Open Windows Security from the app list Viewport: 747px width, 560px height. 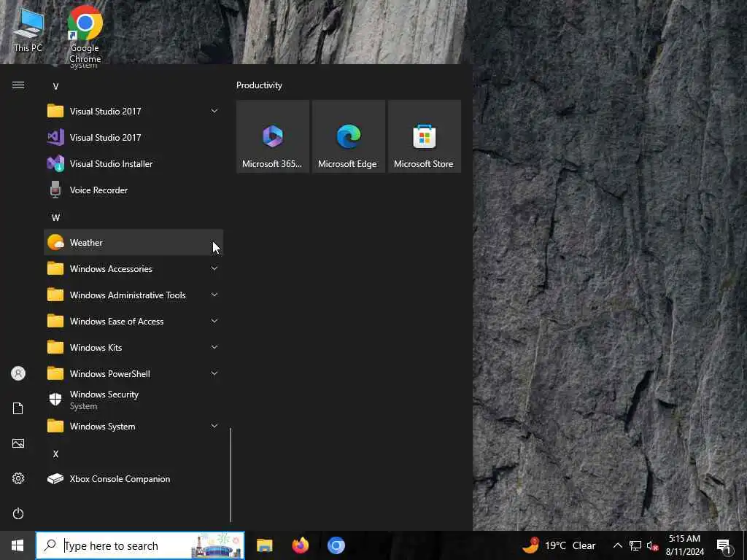133,400
